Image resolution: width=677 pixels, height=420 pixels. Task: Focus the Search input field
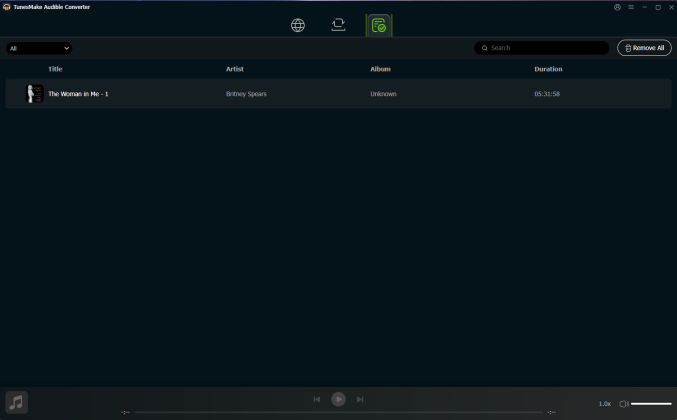541,48
